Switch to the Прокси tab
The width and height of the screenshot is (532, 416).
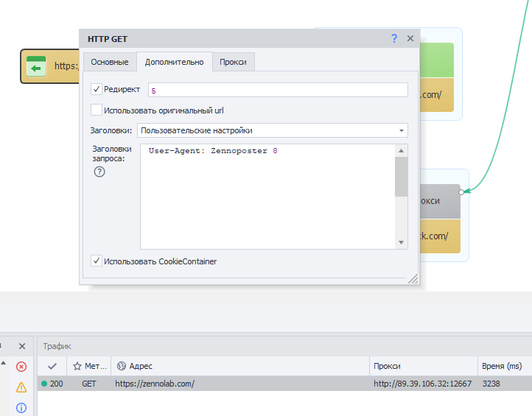click(x=233, y=62)
